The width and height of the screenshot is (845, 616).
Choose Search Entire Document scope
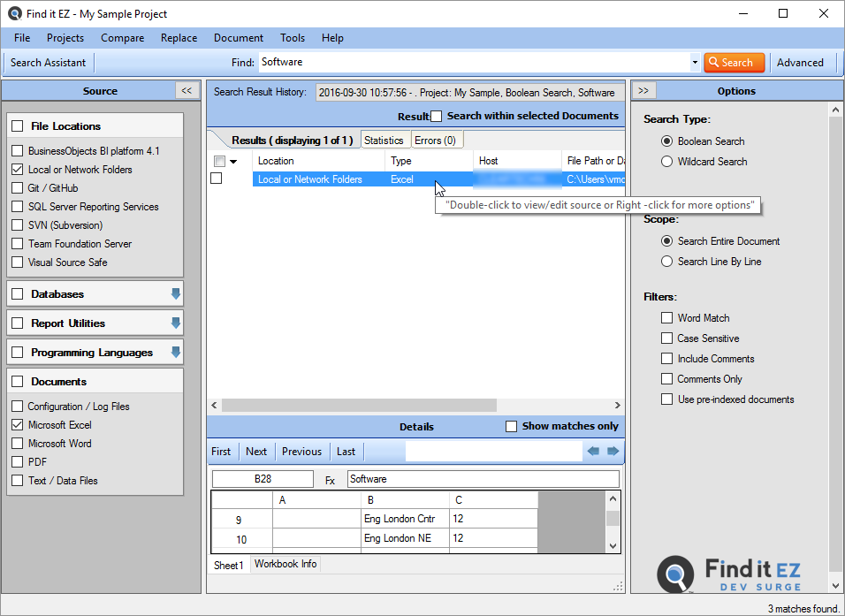(666, 241)
